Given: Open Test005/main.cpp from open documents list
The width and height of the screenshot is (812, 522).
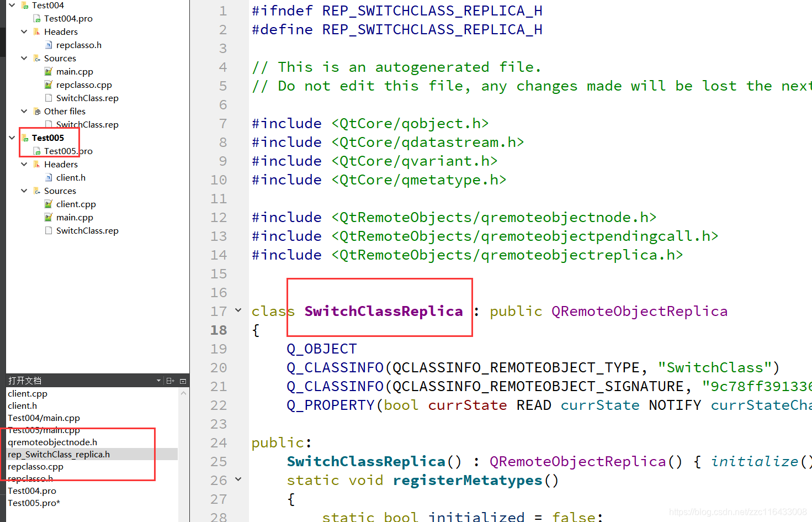Looking at the screenshot, I should (x=43, y=430).
